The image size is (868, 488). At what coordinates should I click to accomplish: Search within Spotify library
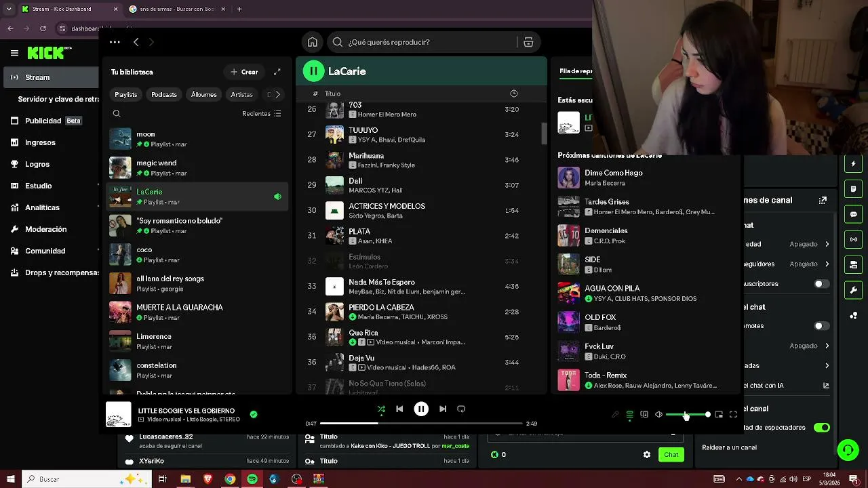pos(117,114)
